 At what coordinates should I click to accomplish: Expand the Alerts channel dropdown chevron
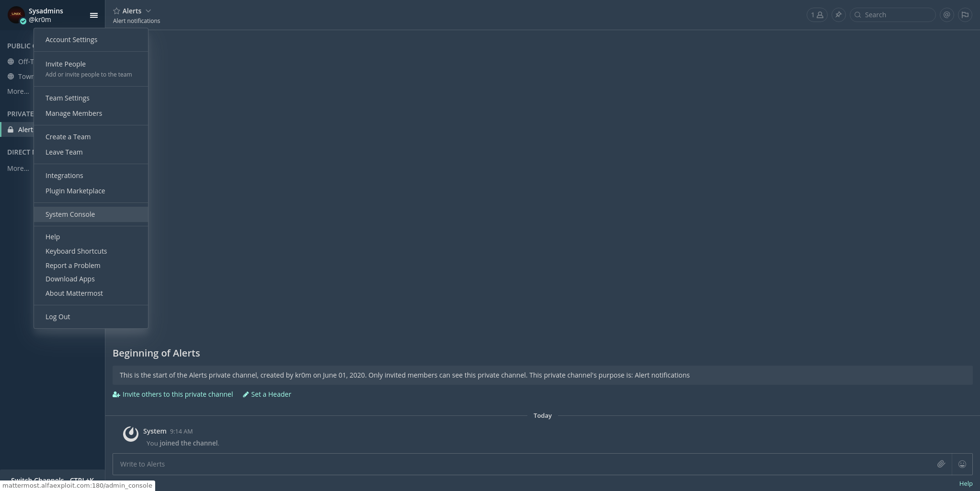click(148, 11)
